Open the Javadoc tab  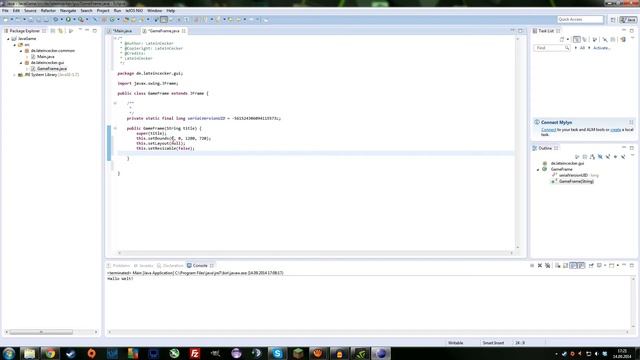(x=144, y=266)
